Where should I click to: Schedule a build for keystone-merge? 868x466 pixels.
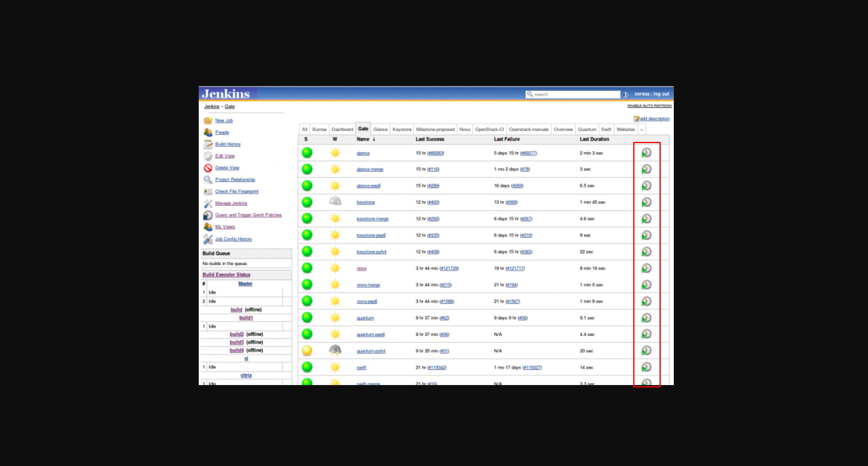tap(646, 219)
